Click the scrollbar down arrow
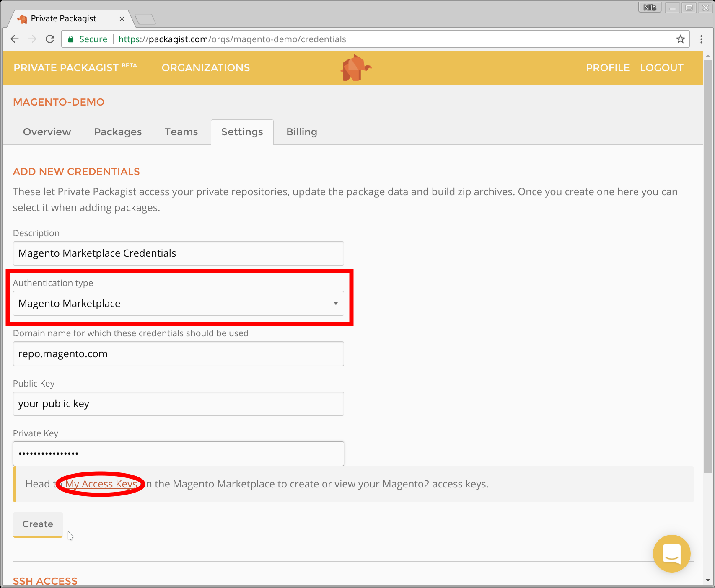Image resolution: width=715 pixels, height=588 pixels. click(708, 580)
